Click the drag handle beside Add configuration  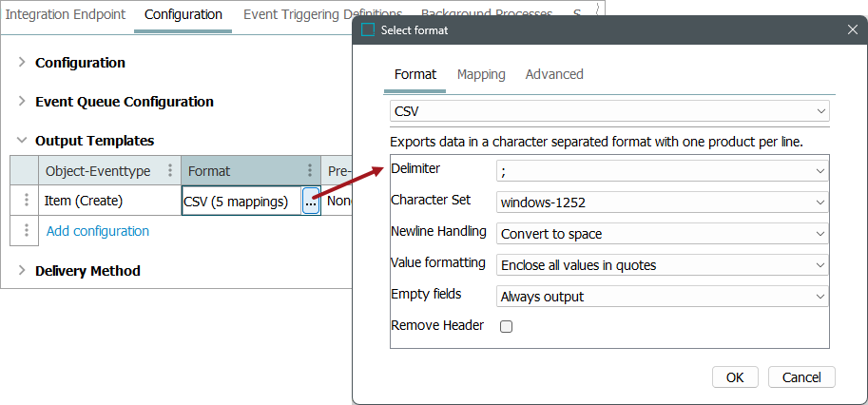click(x=27, y=230)
